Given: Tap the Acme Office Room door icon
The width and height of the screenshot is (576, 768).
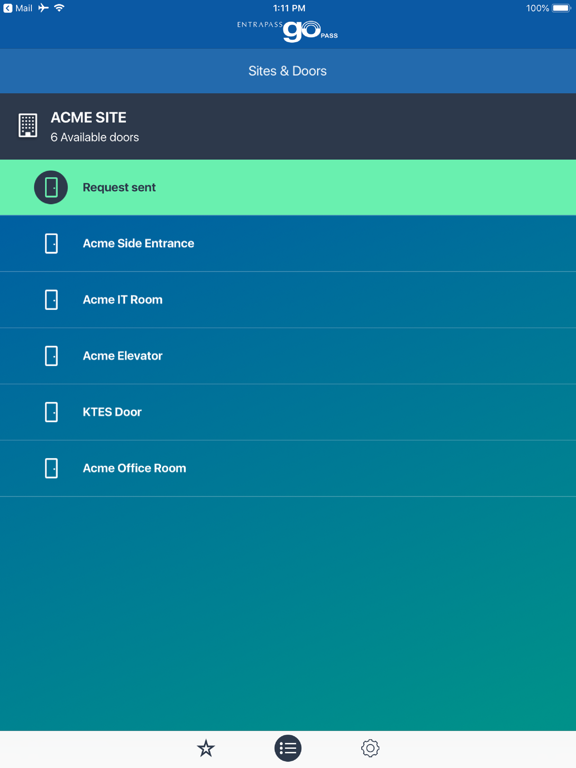Looking at the screenshot, I should pyautogui.click(x=51, y=468).
